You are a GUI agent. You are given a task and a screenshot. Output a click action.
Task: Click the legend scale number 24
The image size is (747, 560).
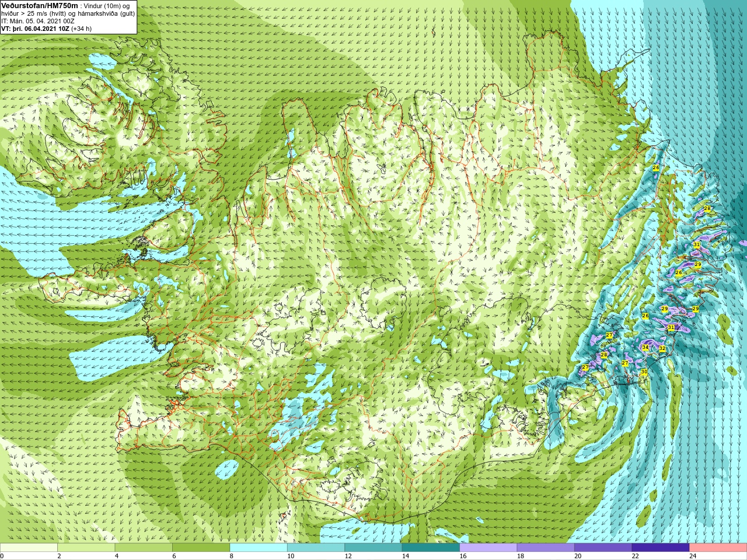point(693,556)
